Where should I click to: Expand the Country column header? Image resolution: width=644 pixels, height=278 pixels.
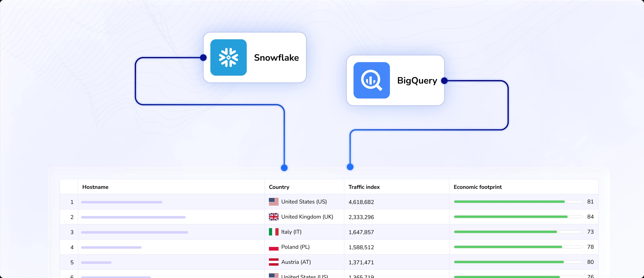pyautogui.click(x=279, y=187)
